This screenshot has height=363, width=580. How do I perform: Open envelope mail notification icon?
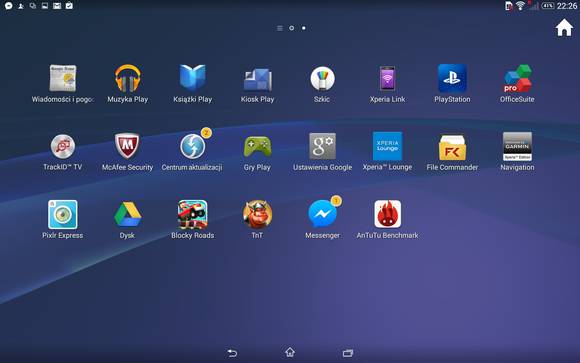point(57,6)
